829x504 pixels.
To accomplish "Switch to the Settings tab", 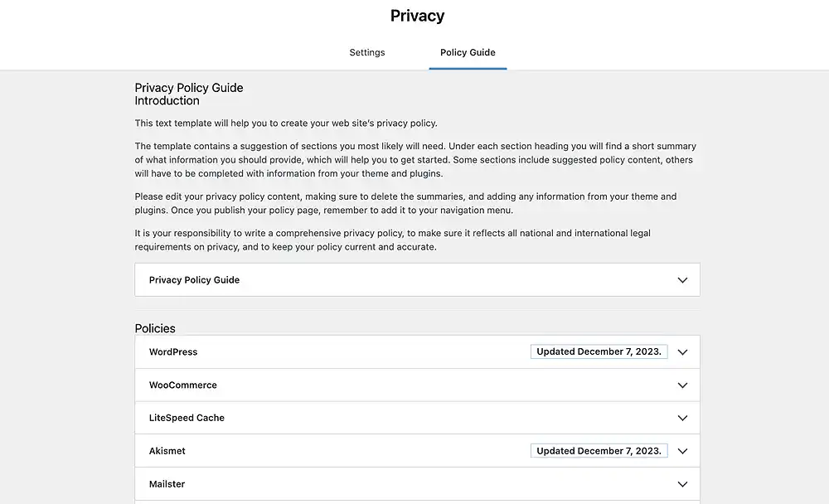I will pos(367,52).
